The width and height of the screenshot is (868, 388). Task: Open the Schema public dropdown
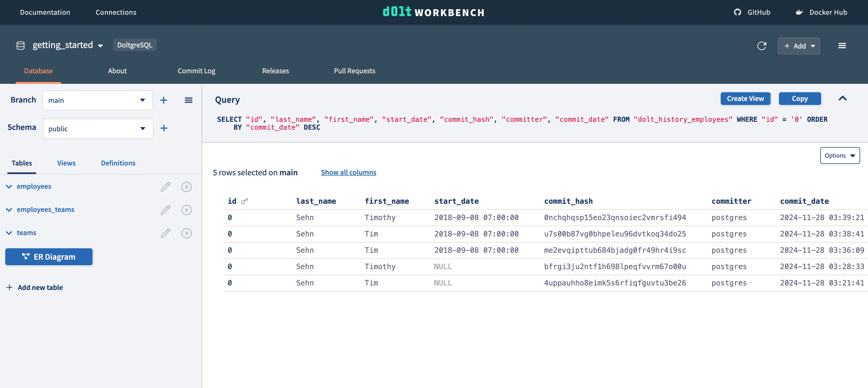point(98,128)
